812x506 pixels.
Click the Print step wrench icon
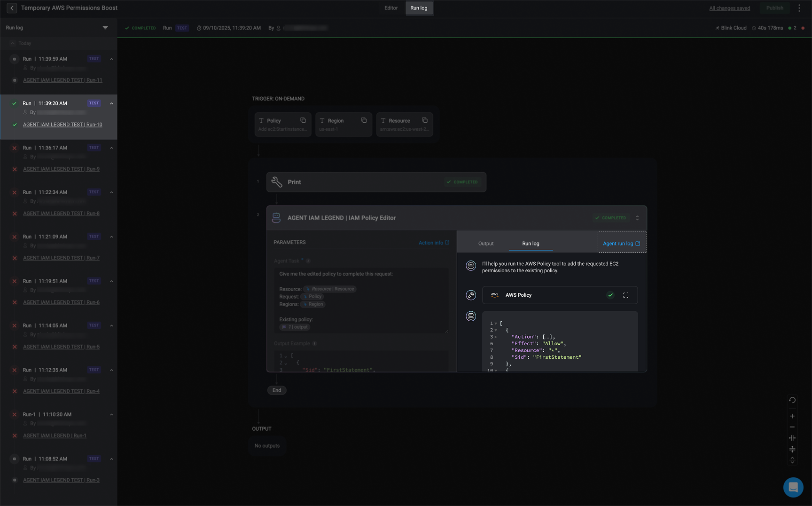[x=277, y=182]
